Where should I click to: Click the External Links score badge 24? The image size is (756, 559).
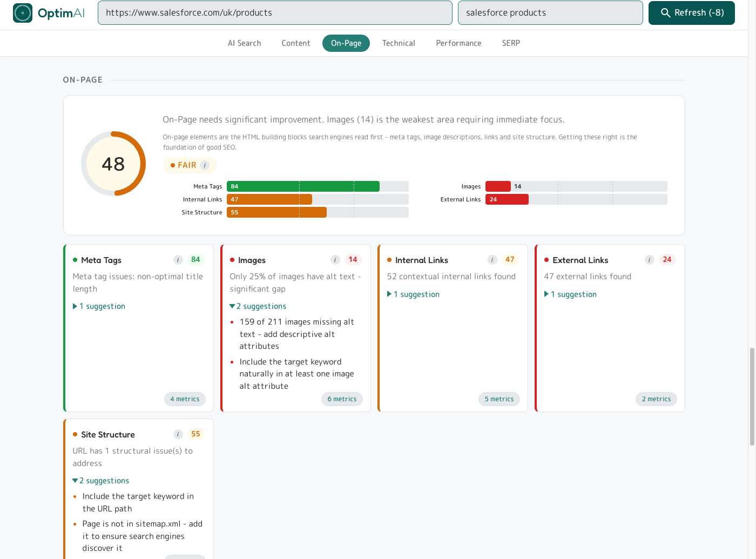click(667, 260)
